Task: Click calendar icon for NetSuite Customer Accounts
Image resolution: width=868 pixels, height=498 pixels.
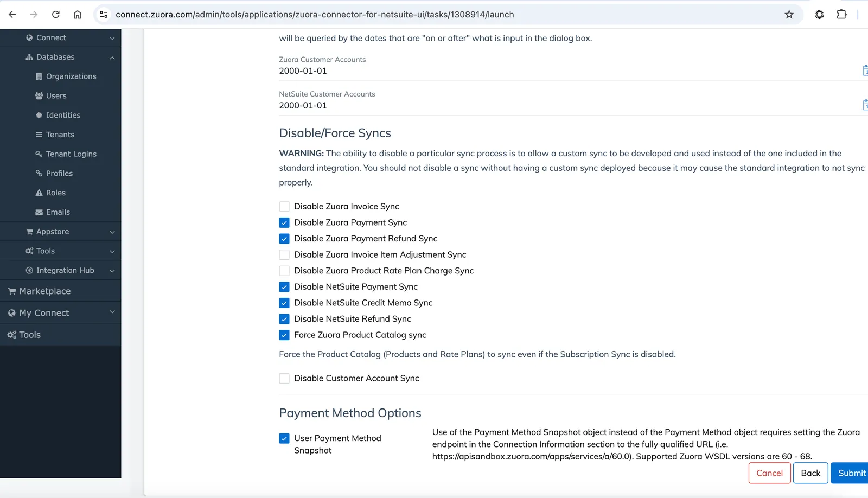Action: point(865,105)
